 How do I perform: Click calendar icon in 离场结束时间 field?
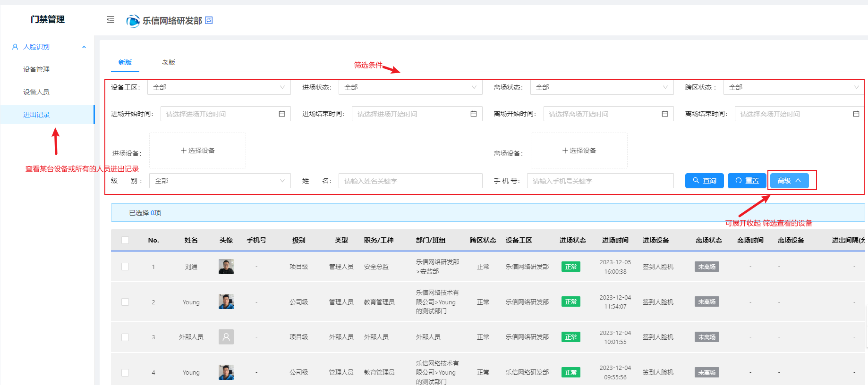coord(856,114)
